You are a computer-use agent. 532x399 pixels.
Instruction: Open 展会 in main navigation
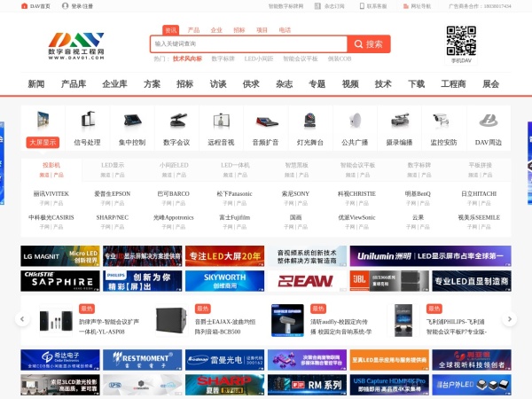tap(491, 84)
